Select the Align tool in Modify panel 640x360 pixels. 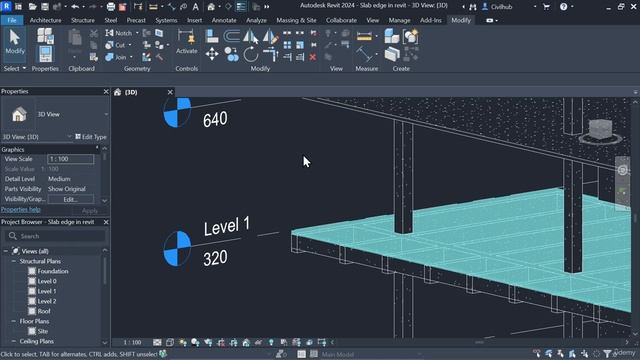(x=212, y=36)
